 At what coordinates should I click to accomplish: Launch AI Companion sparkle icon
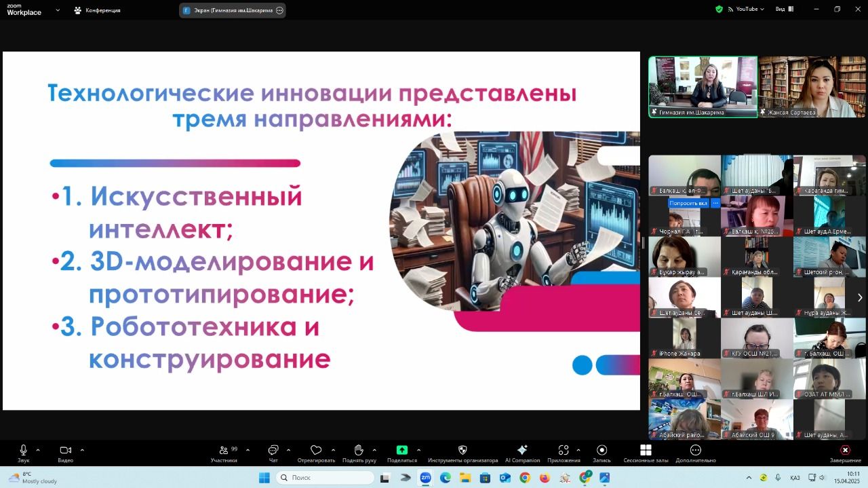pyautogui.click(x=522, y=452)
